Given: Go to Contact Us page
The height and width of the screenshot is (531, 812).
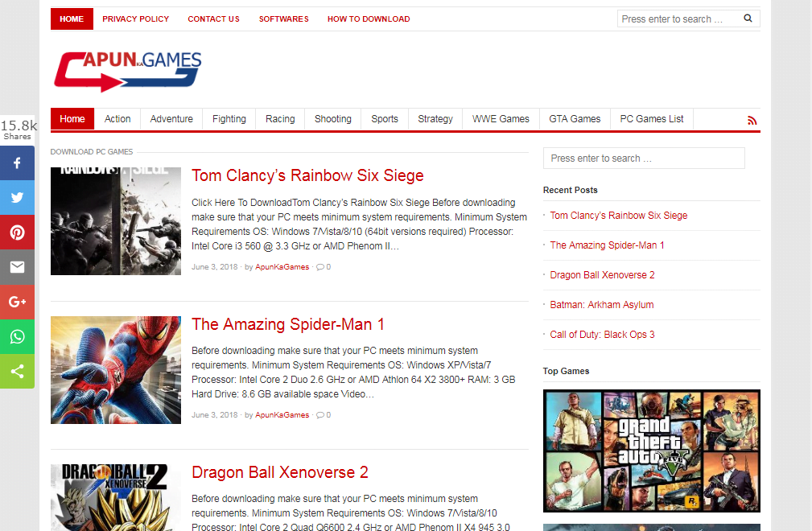Looking at the screenshot, I should (x=213, y=19).
